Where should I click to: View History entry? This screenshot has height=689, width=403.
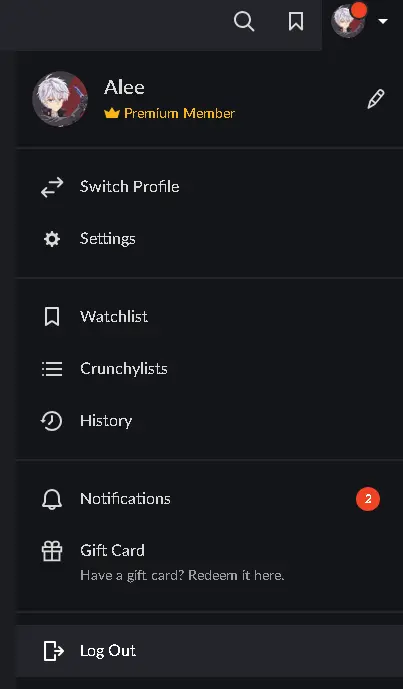pyautogui.click(x=209, y=421)
